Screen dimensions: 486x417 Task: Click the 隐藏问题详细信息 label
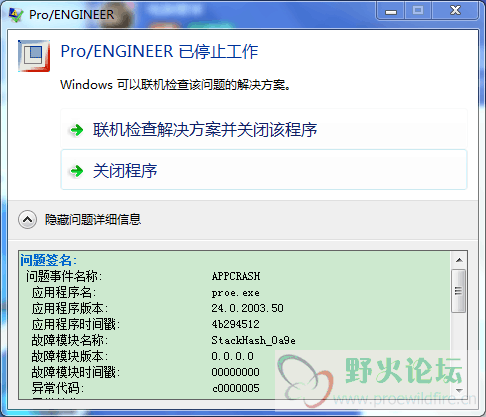(x=93, y=220)
